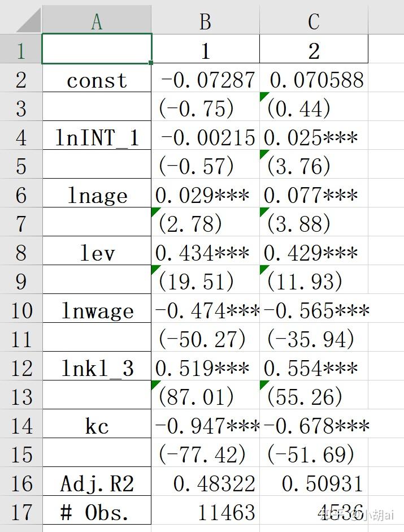Viewport: 404px width, 532px height.
Task: Click cell with value '0.077***'
Action: coord(314,193)
